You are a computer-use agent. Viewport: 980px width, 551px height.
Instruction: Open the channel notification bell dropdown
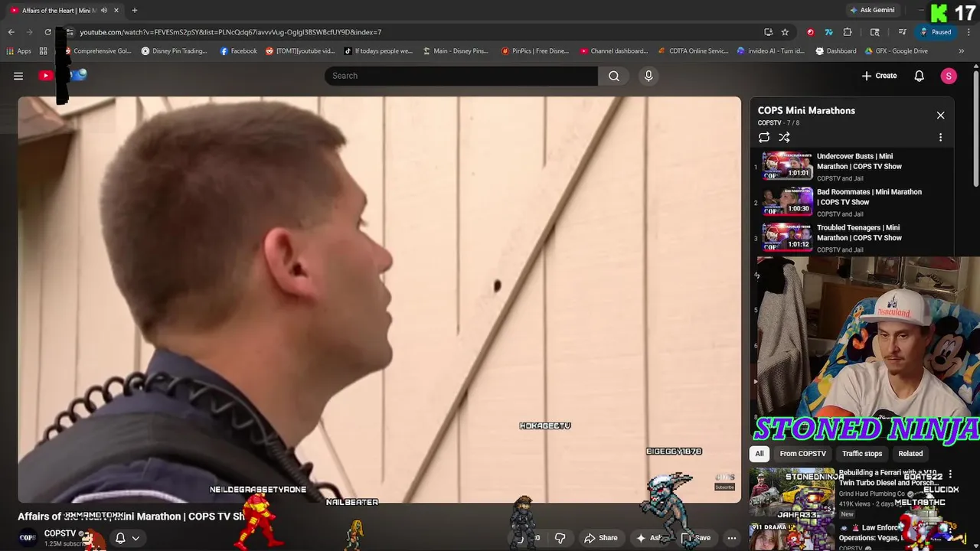click(x=127, y=538)
